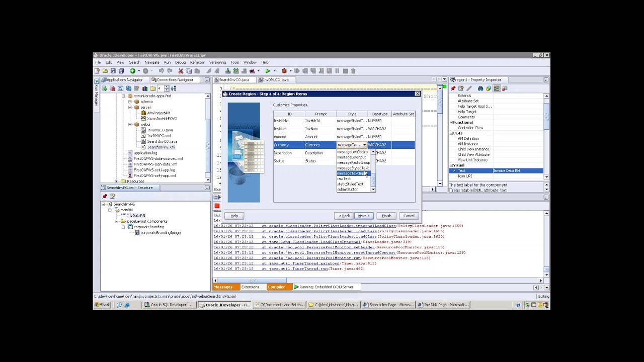Click the Invoice Data RN text value field
644x362 pixels.
[x=518, y=171]
